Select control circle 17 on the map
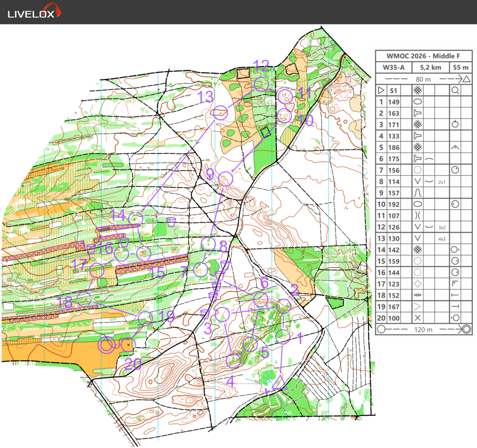The height and width of the screenshot is (448, 477). pyautogui.click(x=97, y=270)
